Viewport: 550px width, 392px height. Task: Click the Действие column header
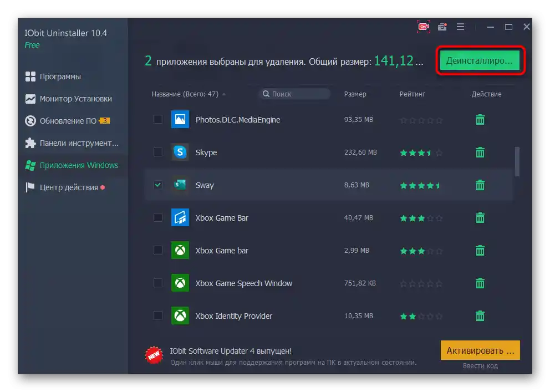[x=486, y=94]
